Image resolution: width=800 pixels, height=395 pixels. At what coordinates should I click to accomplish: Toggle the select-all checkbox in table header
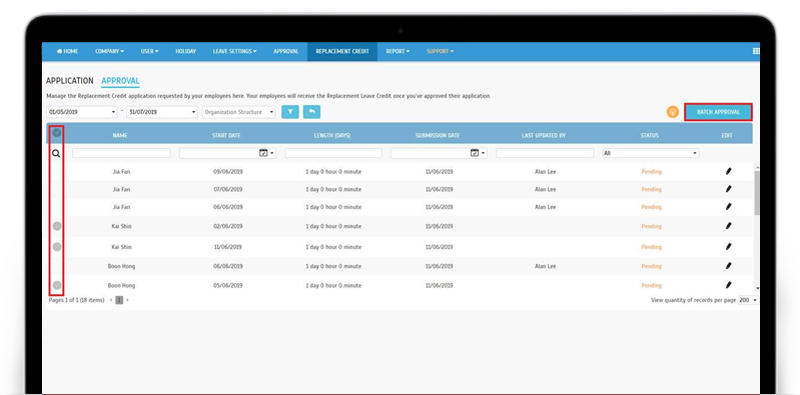(57, 133)
